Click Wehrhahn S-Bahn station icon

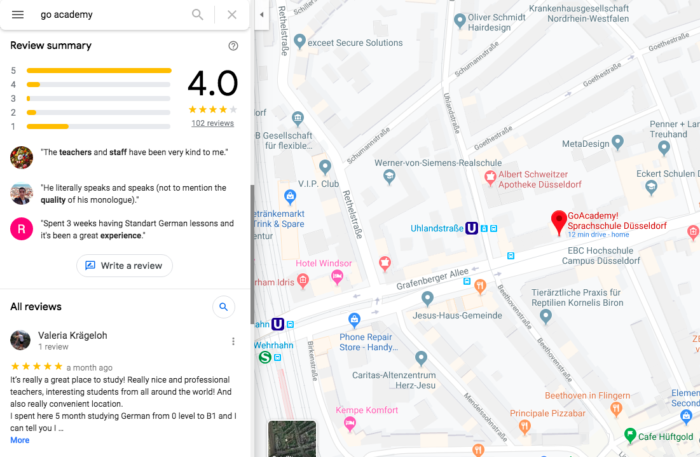(x=265, y=357)
